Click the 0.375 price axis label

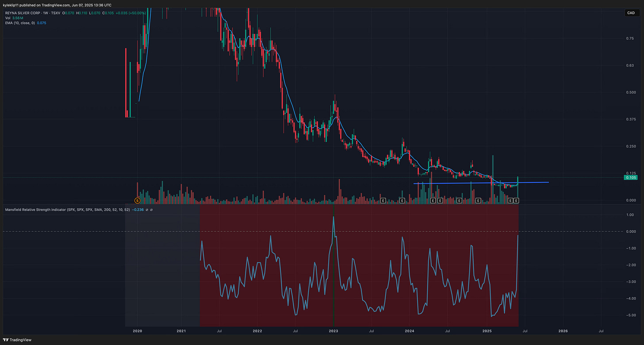630,119
